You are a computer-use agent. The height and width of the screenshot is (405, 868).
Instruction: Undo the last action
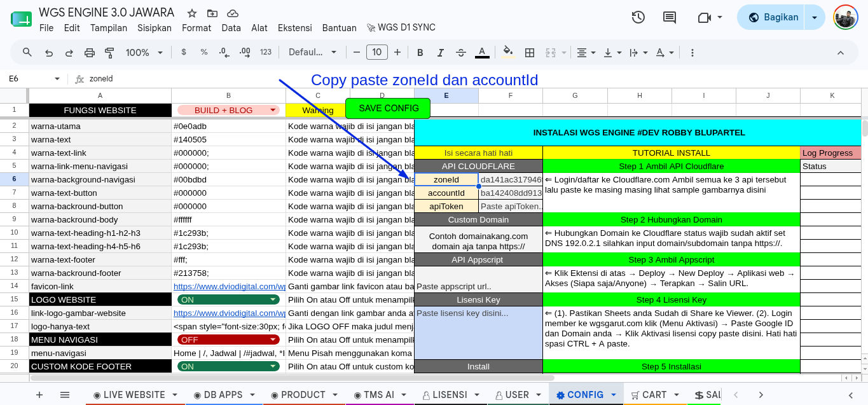(49, 52)
